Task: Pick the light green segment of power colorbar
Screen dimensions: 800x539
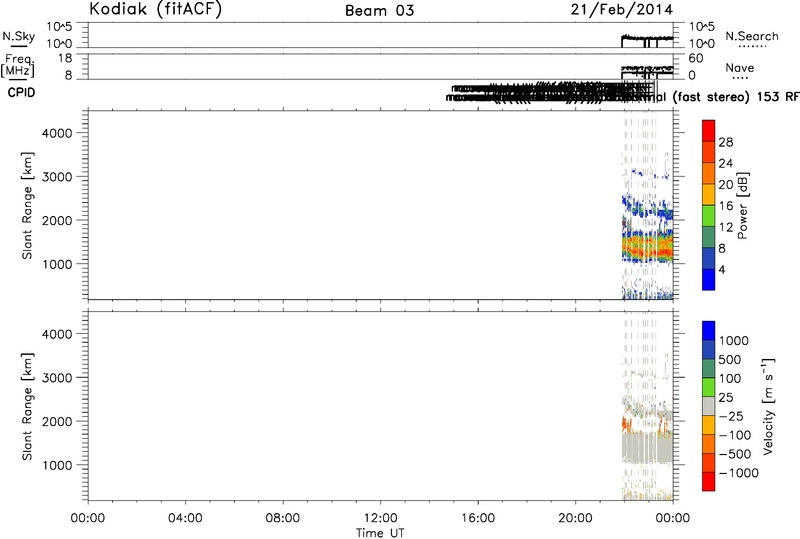Action: (709, 216)
